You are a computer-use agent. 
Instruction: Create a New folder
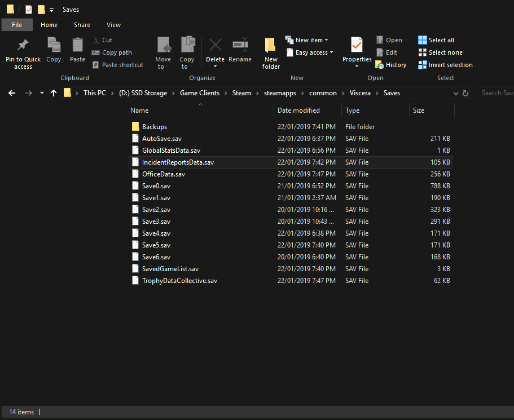tap(271, 53)
